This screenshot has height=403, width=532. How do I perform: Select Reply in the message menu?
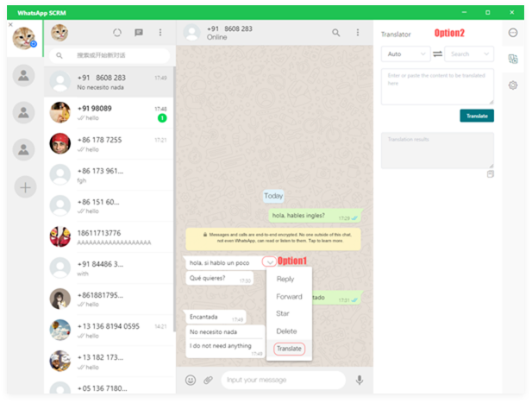(285, 279)
